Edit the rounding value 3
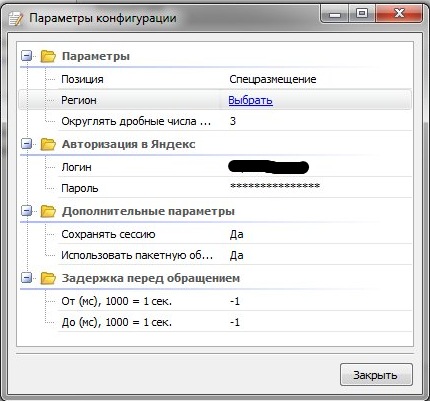This screenshot has height=401, width=430. tap(233, 121)
